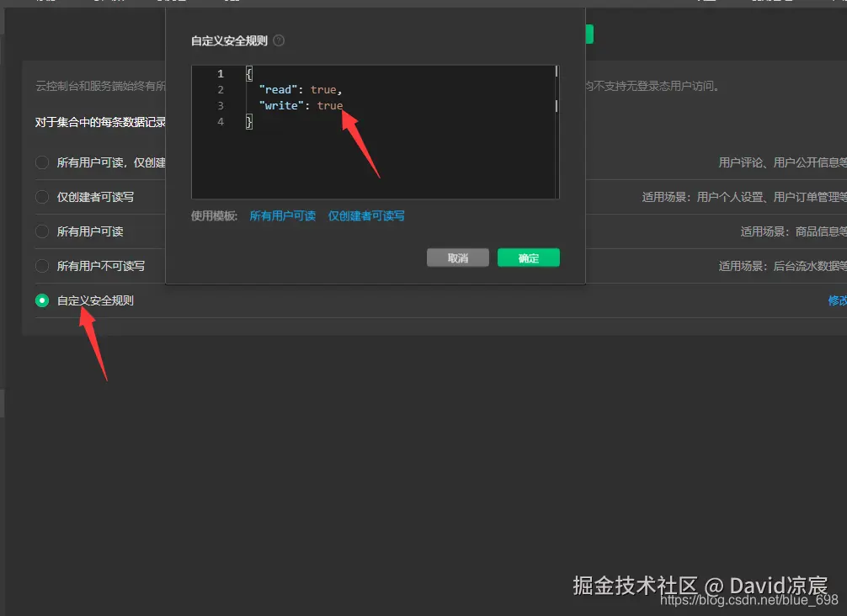This screenshot has height=616, width=847.
Task: Select the 自定义安全规则 radio option
Action: pyautogui.click(x=41, y=300)
